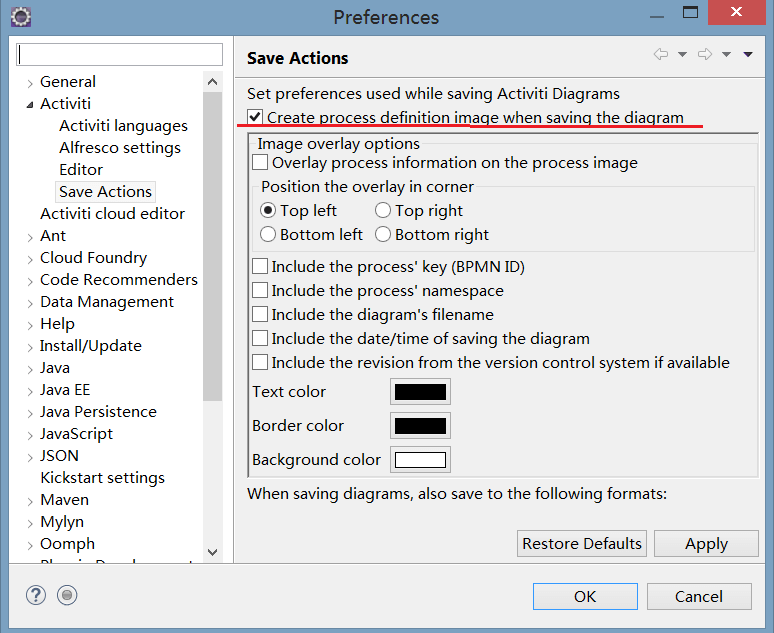Open the Activiti languages preference page
This screenshot has height=633, width=774.
pos(123,126)
